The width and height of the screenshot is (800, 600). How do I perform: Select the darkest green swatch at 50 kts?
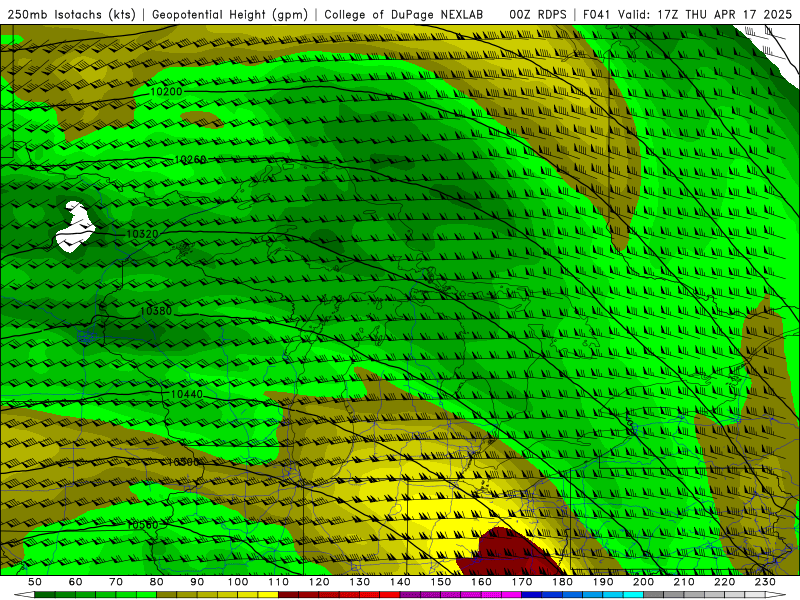tap(44, 595)
